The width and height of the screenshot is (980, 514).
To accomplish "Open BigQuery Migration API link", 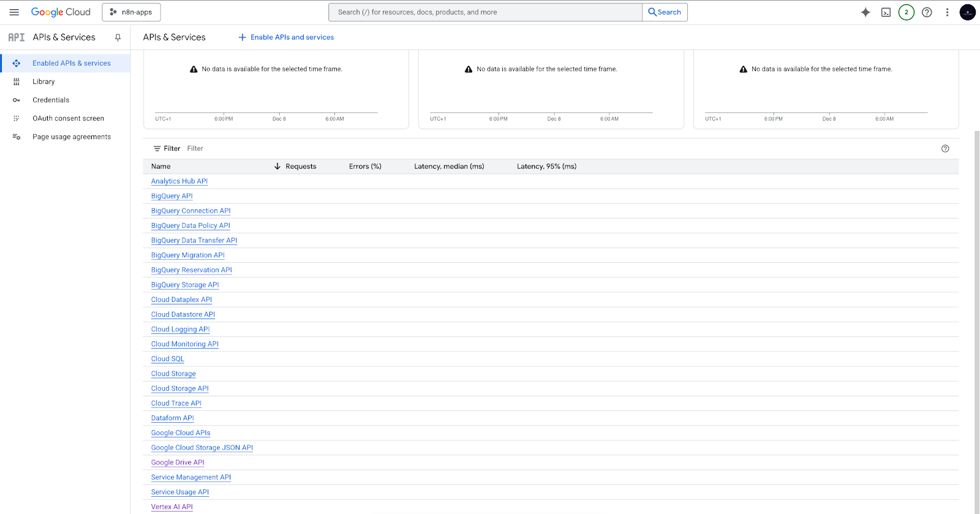I will (x=188, y=255).
